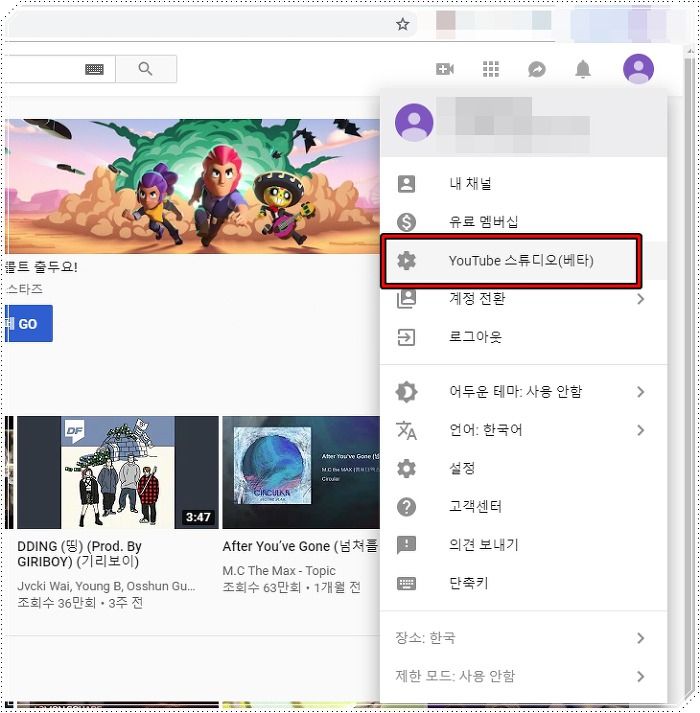The image size is (700, 713).
Task: Open the video upload camera icon
Action: point(445,69)
